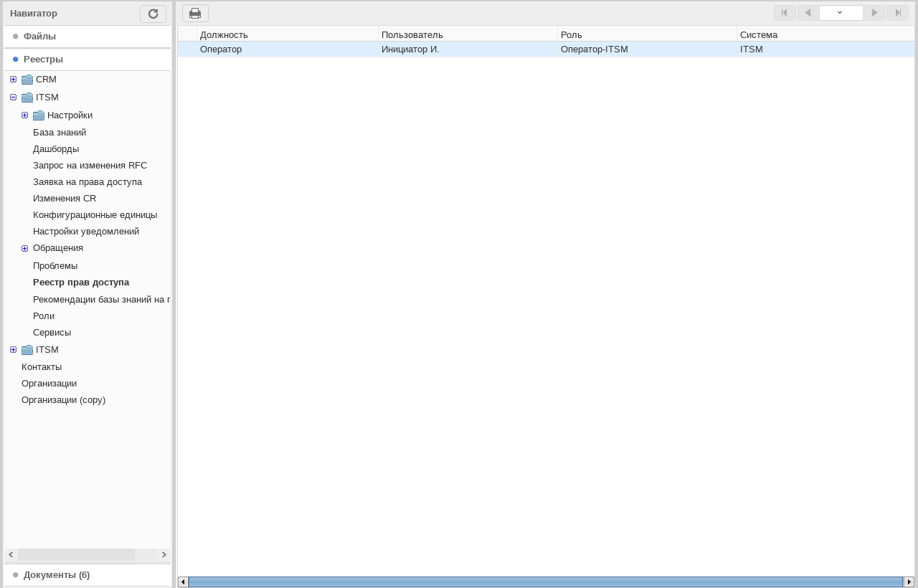Open Контакты registry
The width and height of the screenshot is (918, 588).
coord(42,367)
